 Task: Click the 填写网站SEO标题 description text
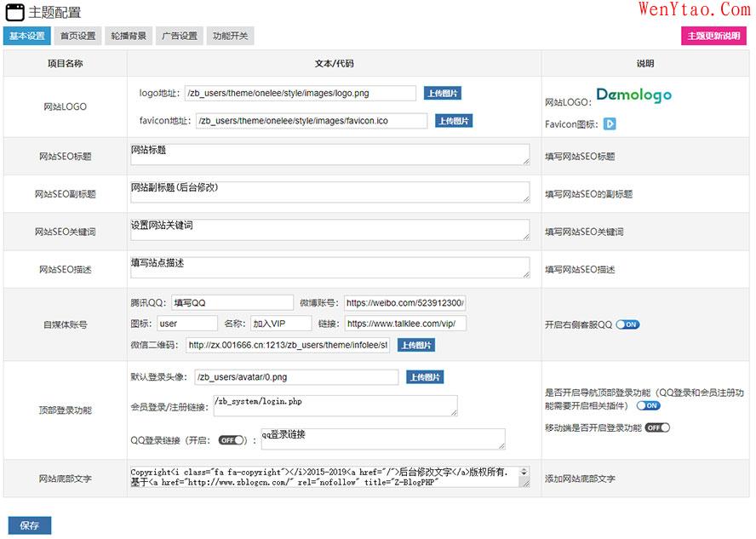[x=580, y=156]
